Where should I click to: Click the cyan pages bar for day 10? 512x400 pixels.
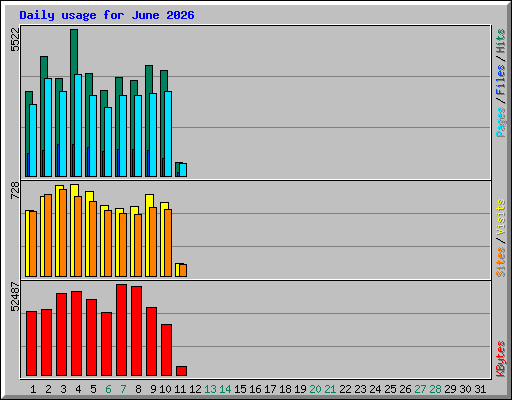(x=168, y=134)
